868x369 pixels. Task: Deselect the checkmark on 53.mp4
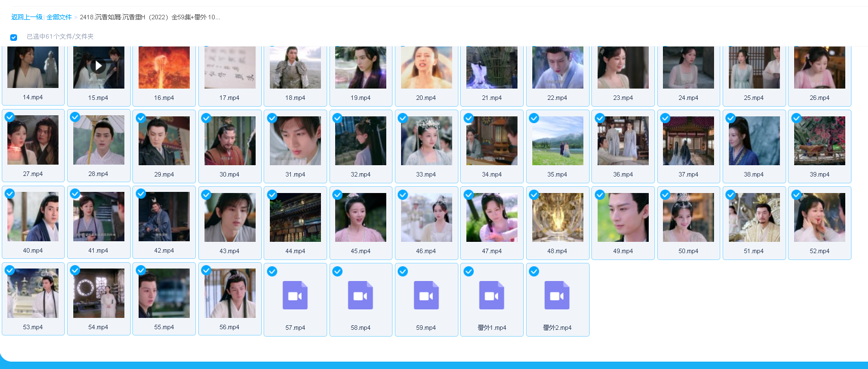[x=10, y=271]
